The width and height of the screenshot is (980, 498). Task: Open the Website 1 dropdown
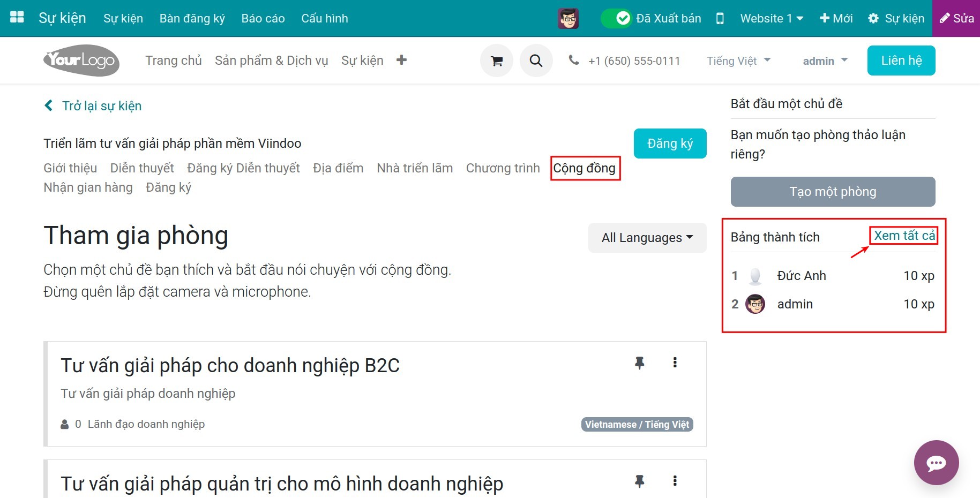[772, 18]
